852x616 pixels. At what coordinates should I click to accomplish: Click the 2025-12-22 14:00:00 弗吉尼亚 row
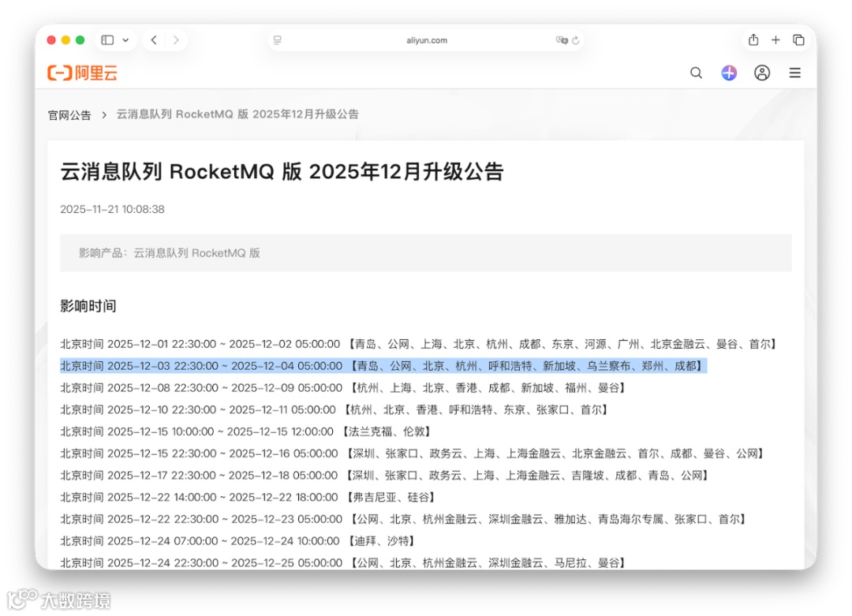pos(249,498)
